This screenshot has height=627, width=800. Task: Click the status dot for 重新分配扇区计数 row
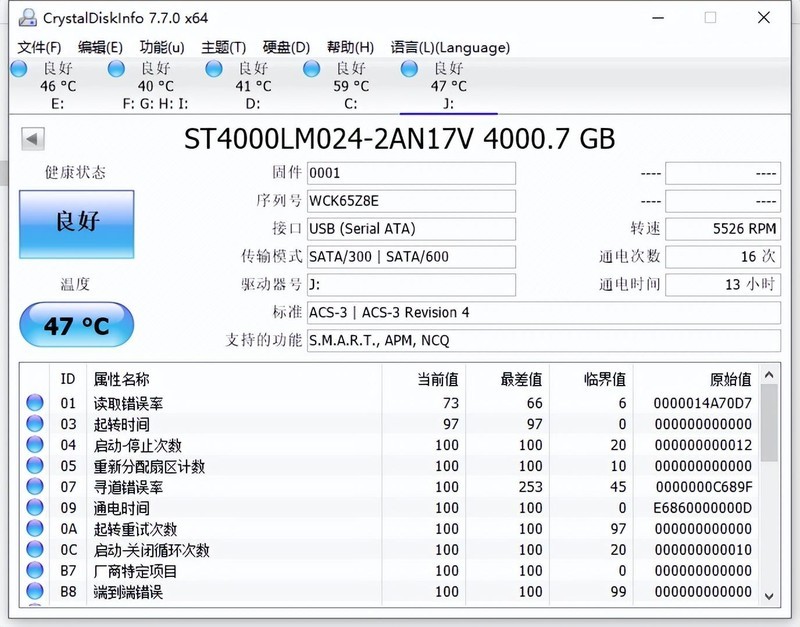click(x=35, y=465)
